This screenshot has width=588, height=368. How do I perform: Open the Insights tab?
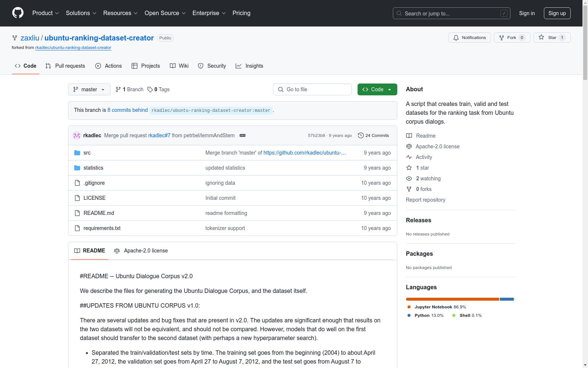pos(249,66)
